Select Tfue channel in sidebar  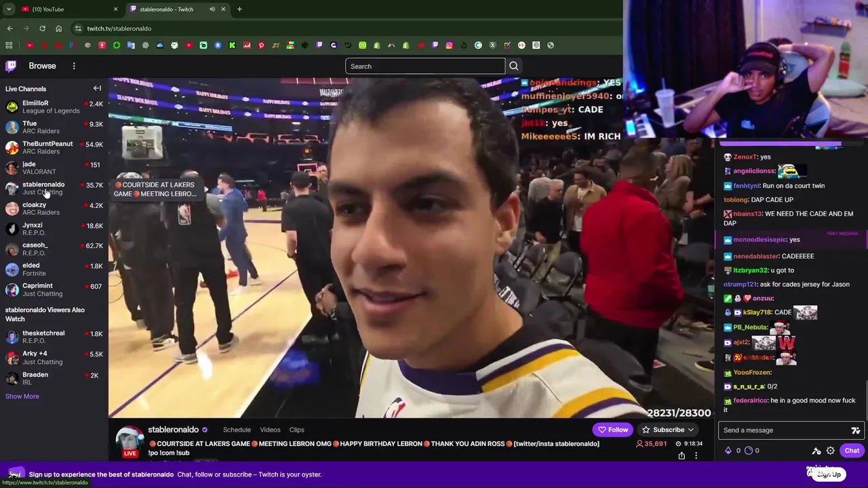coord(54,127)
